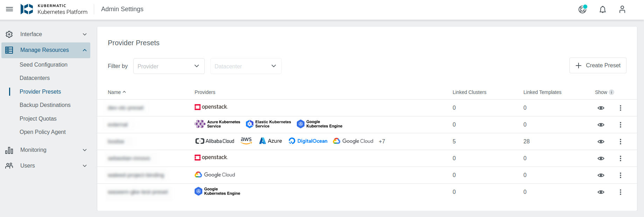
Task: Go to Project Quotas page
Action: click(x=38, y=119)
